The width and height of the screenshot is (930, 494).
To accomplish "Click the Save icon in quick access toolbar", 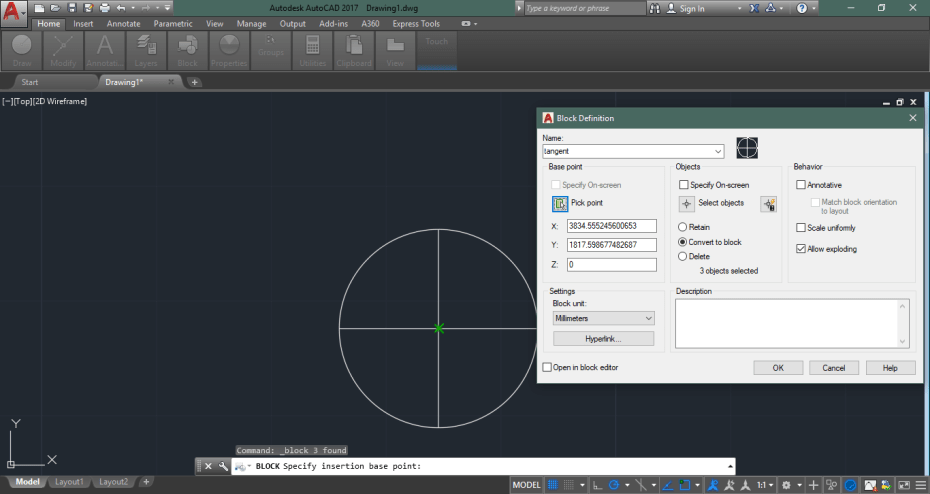I will tap(72, 8).
